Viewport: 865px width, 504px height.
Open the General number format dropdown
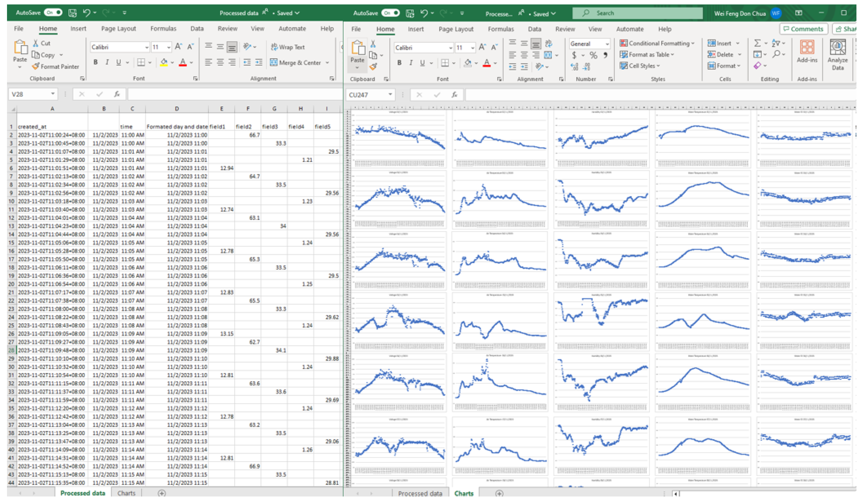coord(607,44)
